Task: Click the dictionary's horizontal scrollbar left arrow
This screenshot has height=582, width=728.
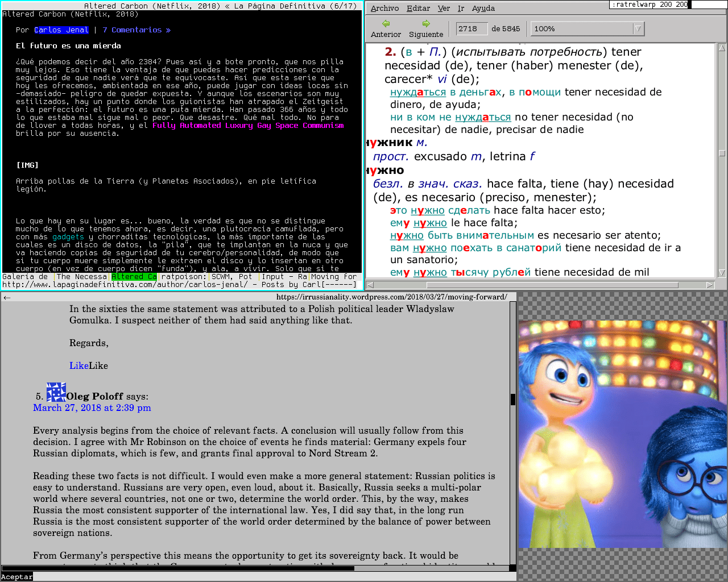Action: tap(370, 285)
